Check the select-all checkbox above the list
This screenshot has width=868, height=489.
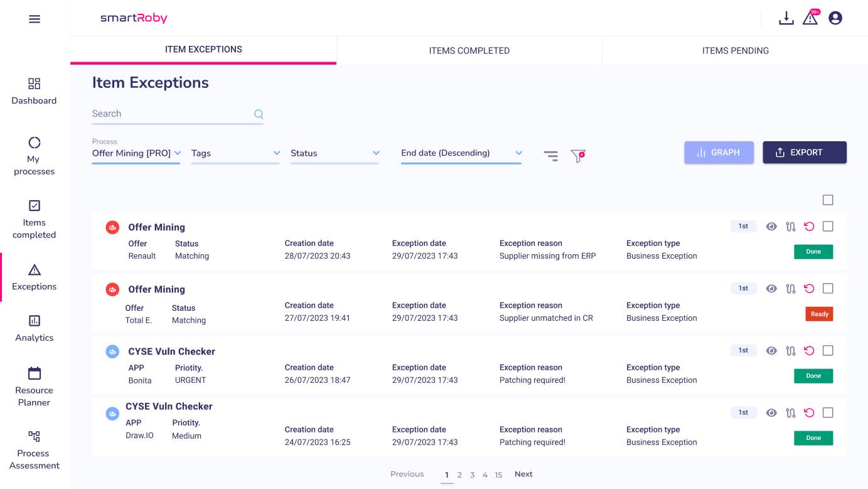(x=828, y=200)
